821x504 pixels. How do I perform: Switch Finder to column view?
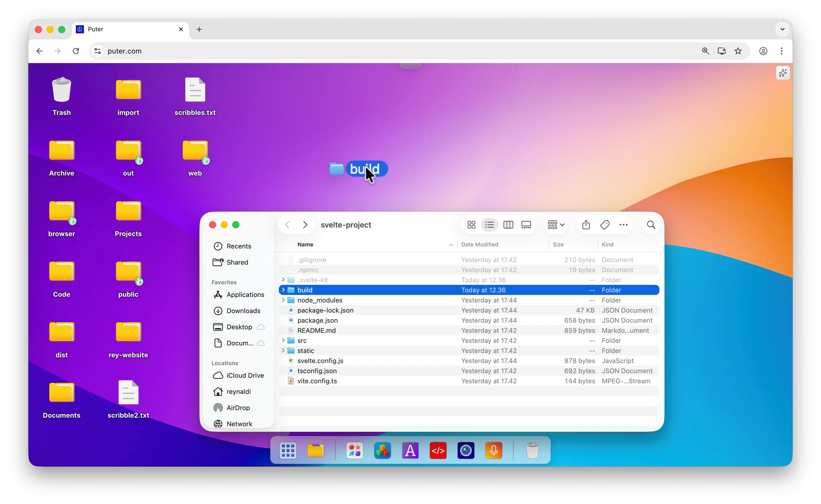508,225
